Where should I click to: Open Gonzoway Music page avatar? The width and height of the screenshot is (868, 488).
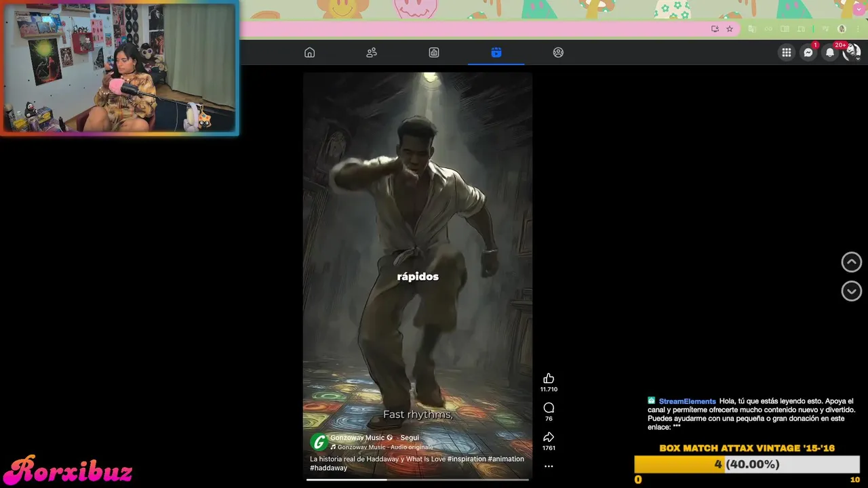click(319, 442)
